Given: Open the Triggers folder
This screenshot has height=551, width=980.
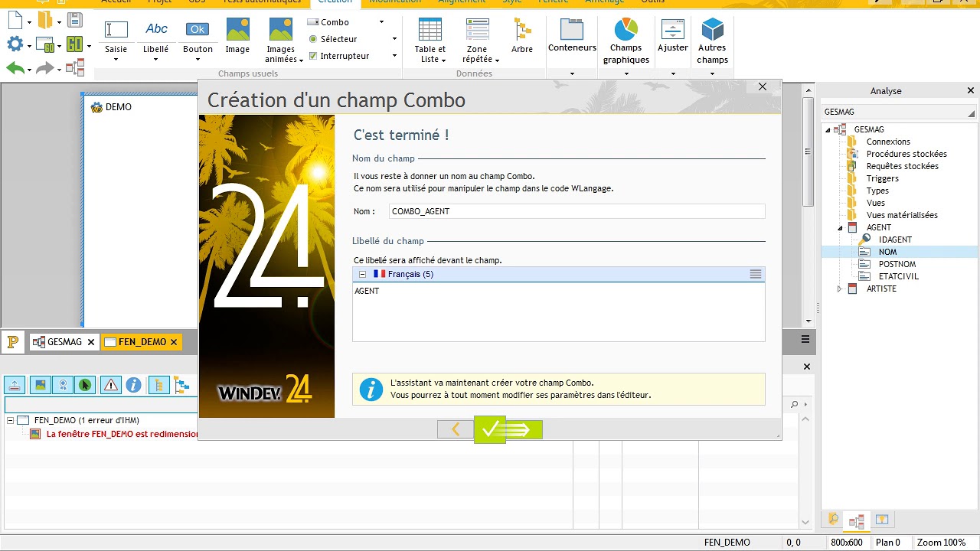Looking at the screenshot, I should coord(882,178).
